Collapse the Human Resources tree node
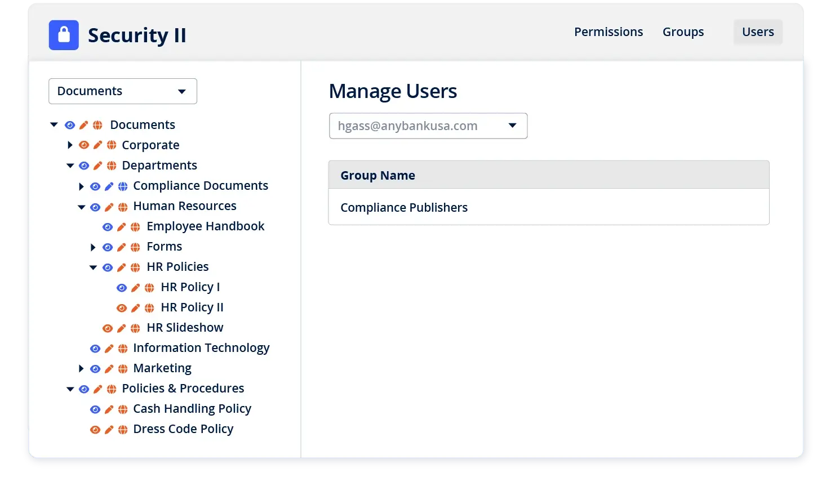The height and width of the screenshot is (504, 835). (x=81, y=206)
